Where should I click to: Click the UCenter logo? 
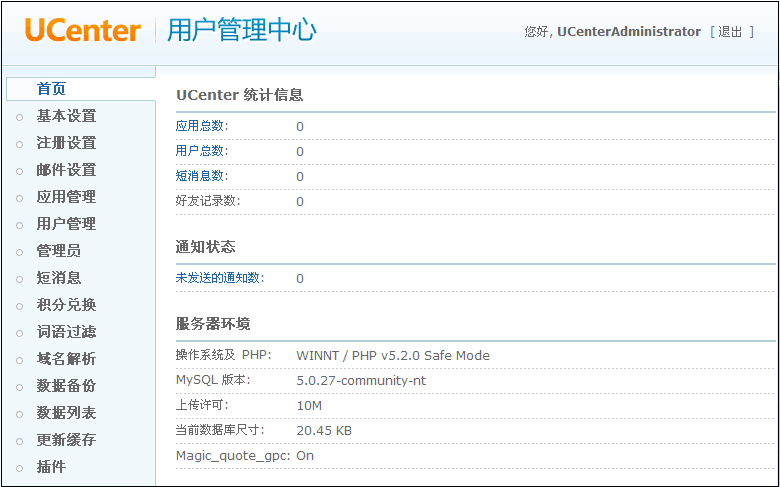coord(83,30)
